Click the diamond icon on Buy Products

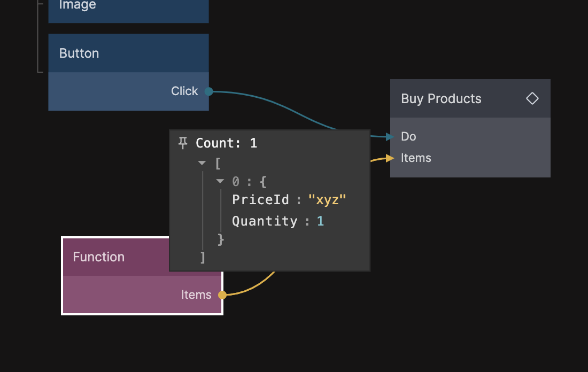(x=532, y=98)
